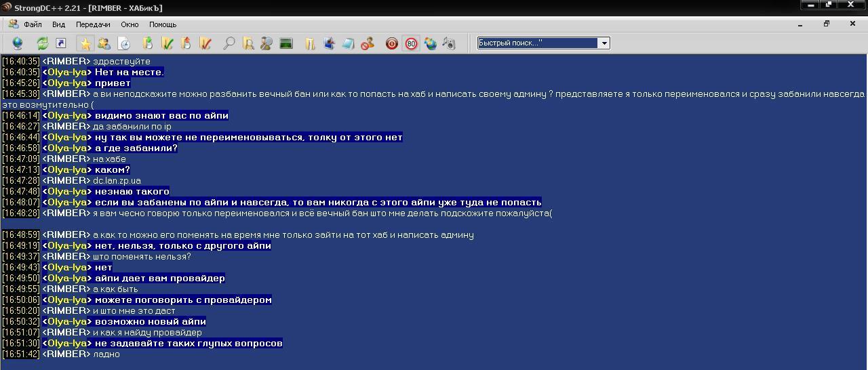This screenshot has width=868, height=370.
Task: Click the green Reconnect arrows icon
Action: pos(42,43)
